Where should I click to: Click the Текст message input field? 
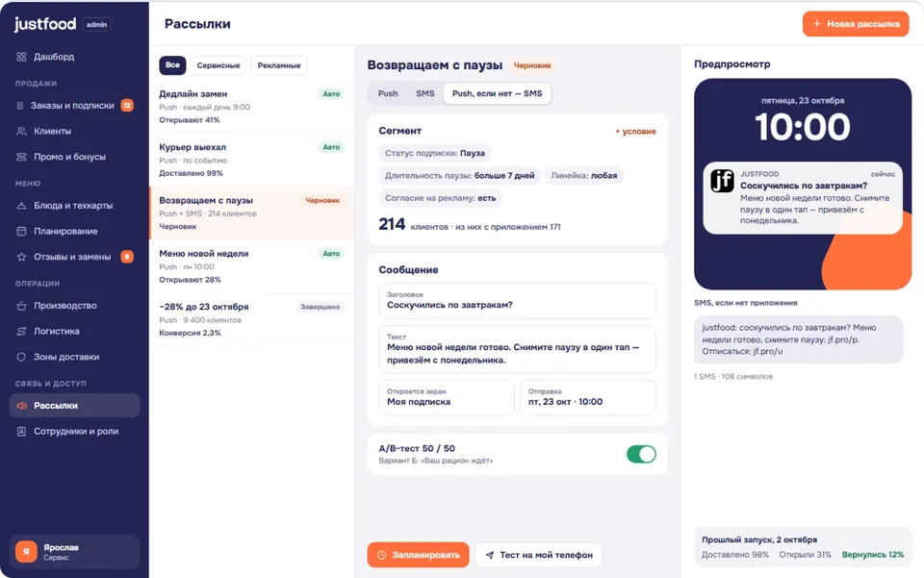coord(517,350)
